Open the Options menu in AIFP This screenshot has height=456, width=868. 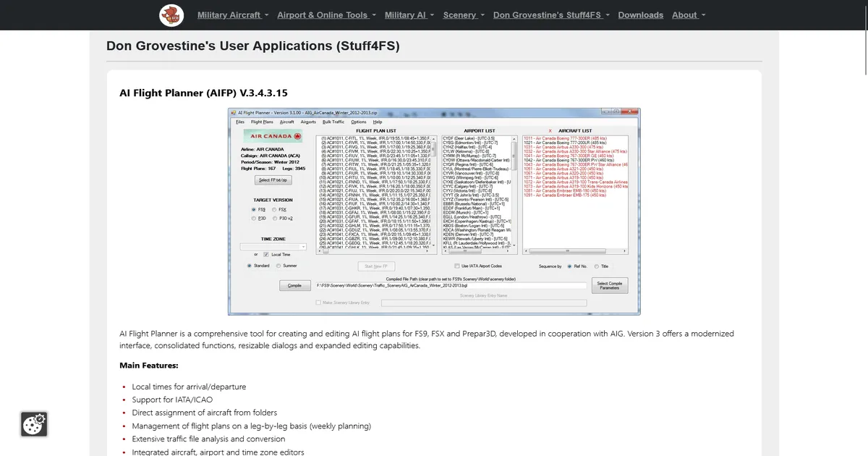pos(358,122)
